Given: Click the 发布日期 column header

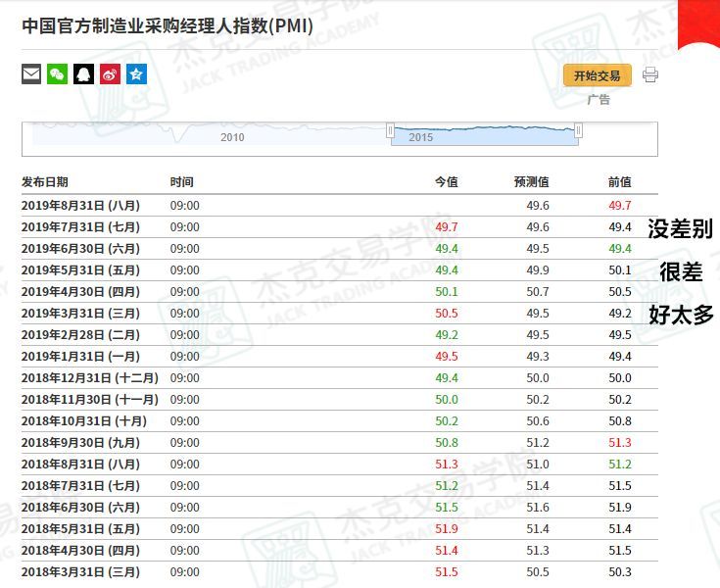Looking at the screenshot, I should [x=45, y=182].
